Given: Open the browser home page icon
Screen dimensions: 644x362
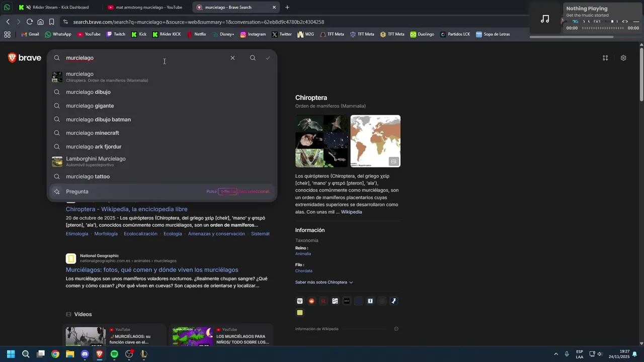Looking at the screenshot, I should click(x=40, y=22).
